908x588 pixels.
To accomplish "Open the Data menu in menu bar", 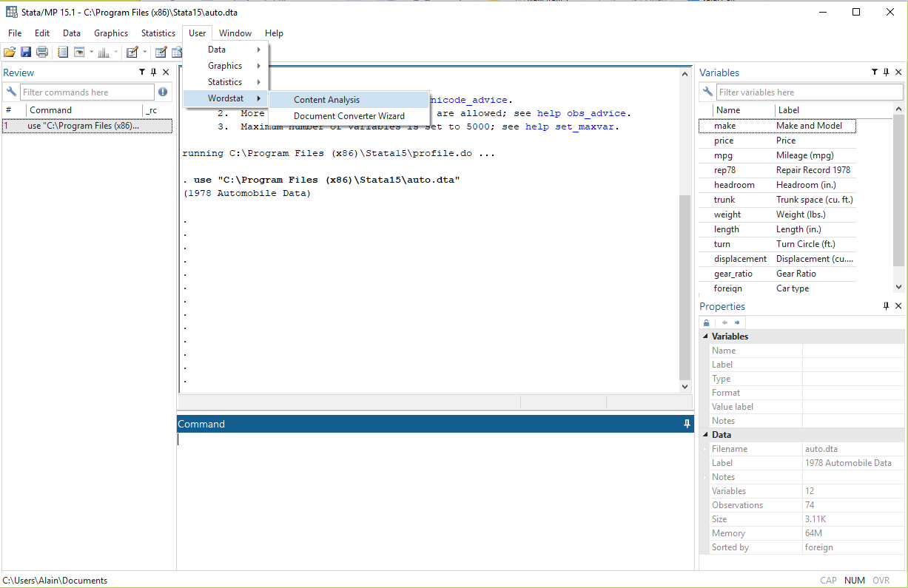I will 72,33.
